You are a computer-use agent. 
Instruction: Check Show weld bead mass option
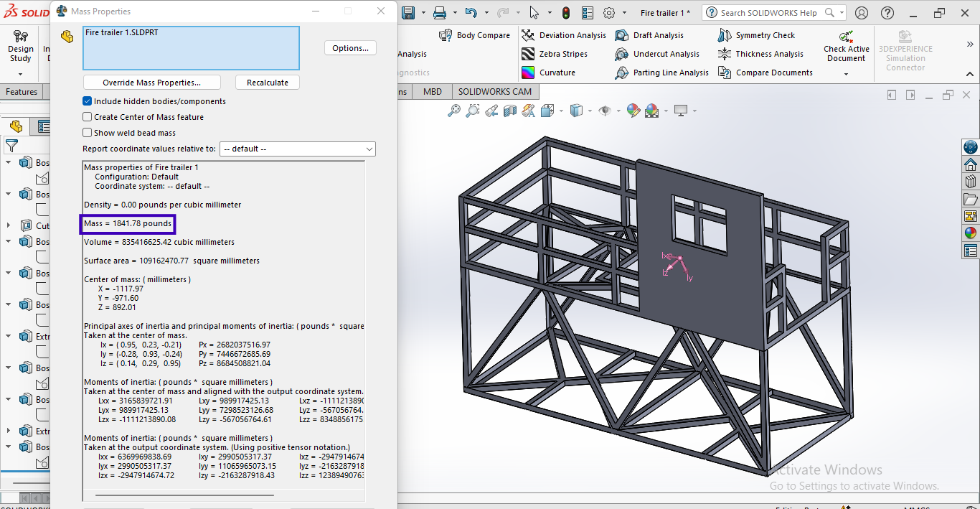tap(88, 133)
